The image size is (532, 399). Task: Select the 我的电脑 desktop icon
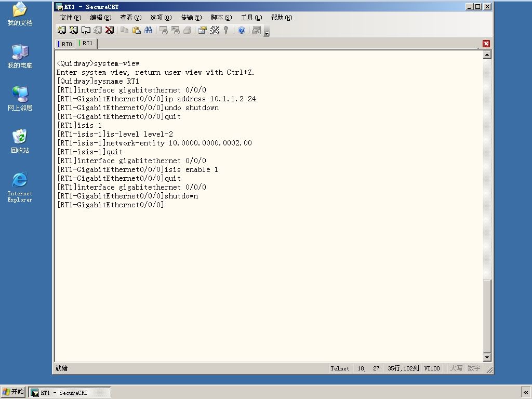point(20,56)
